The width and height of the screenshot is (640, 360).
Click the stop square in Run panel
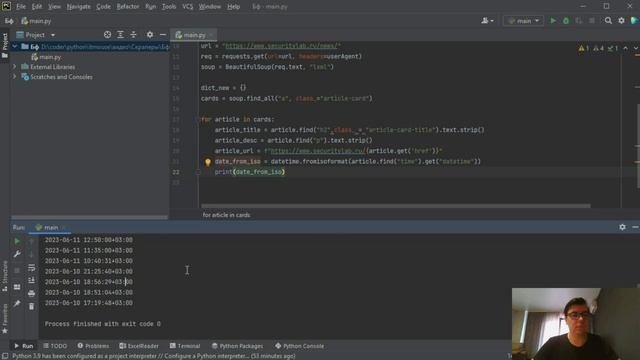pos(17,270)
